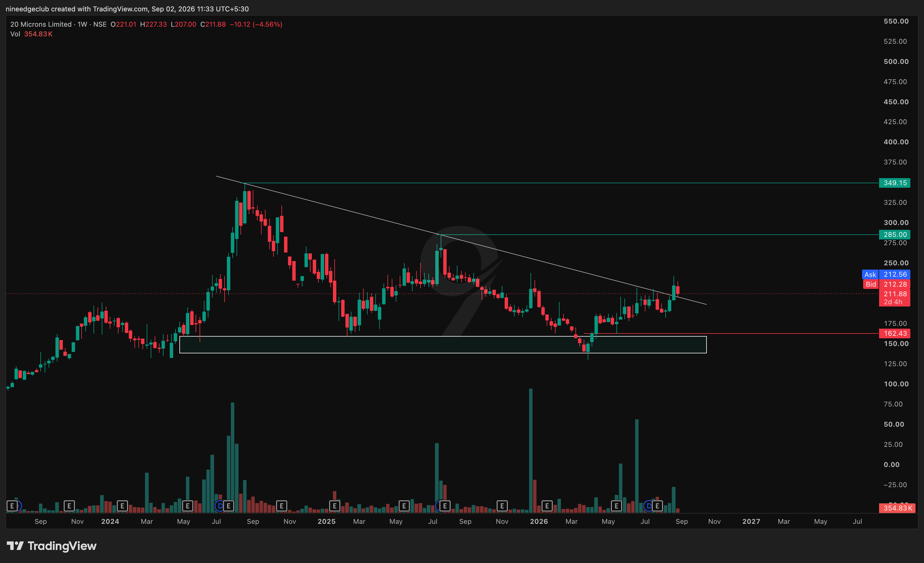Open the earnings E marker after the 2024 label

tap(122, 506)
